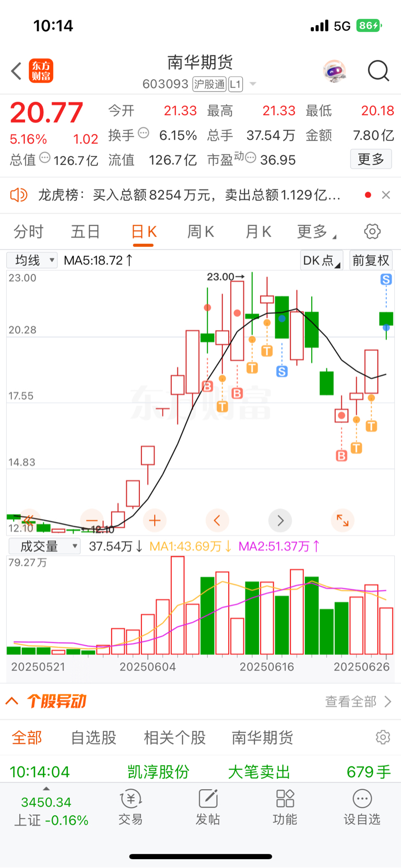The height and width of the screenshot is (868, 401).
Task: Tap the chart scroll-to-start double arrow
Action: coord(28,520)
